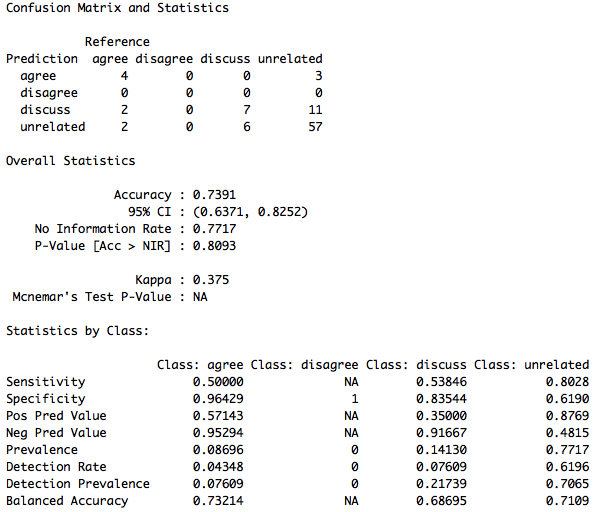Select the "Overall Statistics" heading
Image resolution: width=604 pixels, height=512 pixels.
70,161
